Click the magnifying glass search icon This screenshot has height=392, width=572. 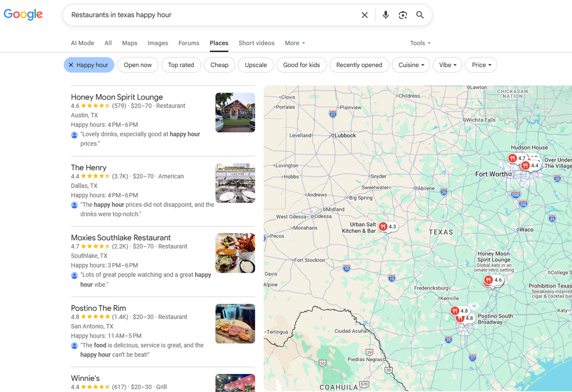(x=420, y=15)
